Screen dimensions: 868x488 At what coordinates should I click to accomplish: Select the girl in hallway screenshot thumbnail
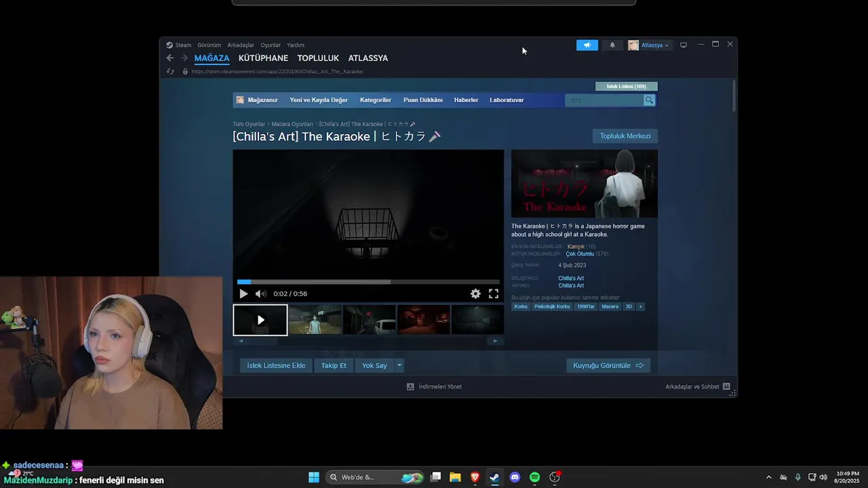[315, 320]
